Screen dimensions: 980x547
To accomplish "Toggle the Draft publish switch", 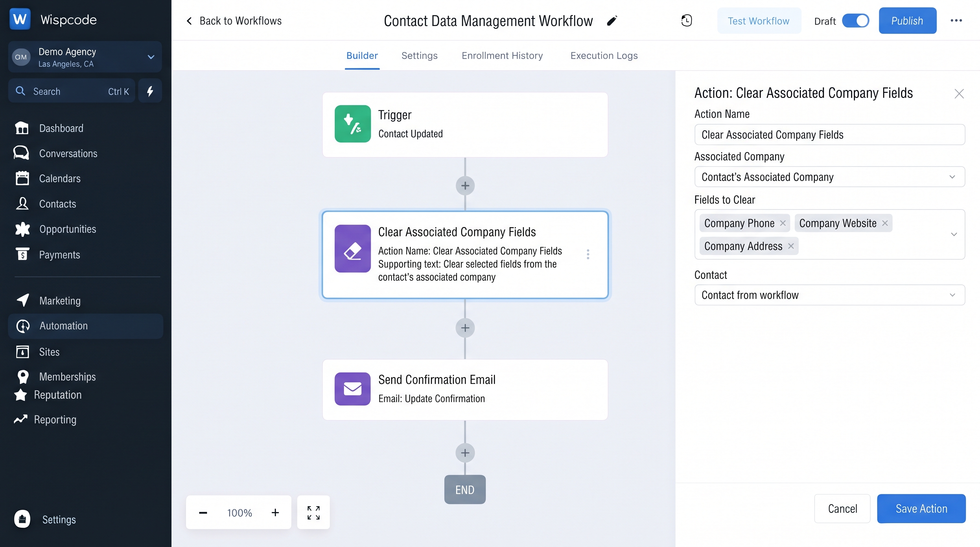I will [x=856, y=21].
